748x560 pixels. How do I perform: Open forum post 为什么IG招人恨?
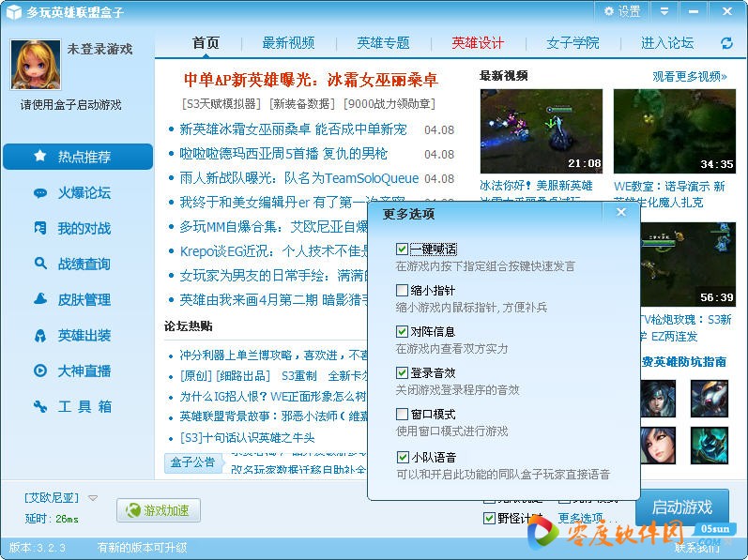tap(273, 397)
